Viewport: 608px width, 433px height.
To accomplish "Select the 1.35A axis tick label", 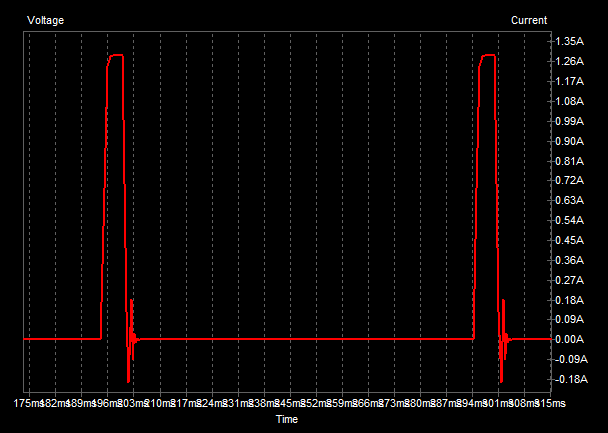I will (x=570, y=41).
